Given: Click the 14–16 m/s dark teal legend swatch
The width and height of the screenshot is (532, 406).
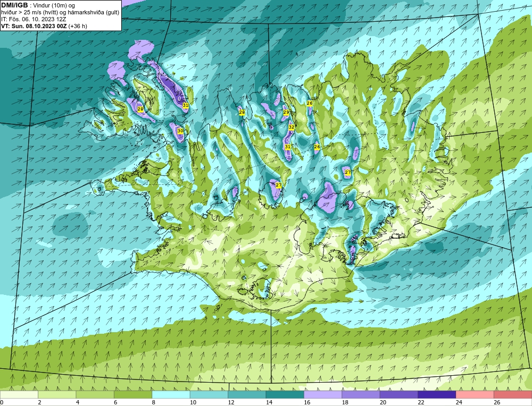Looking at the screenshot, I should (285, 394).
